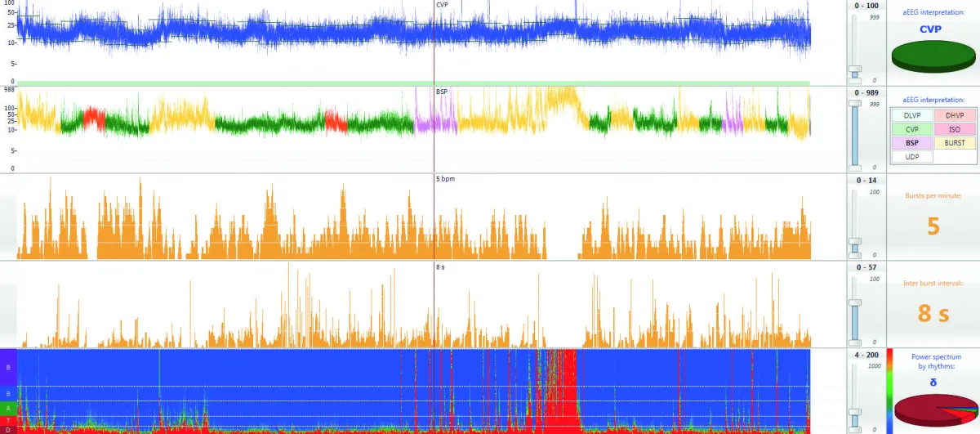Click the pink ISO legend cell
The image size is (980, 434).
point(954,128)
